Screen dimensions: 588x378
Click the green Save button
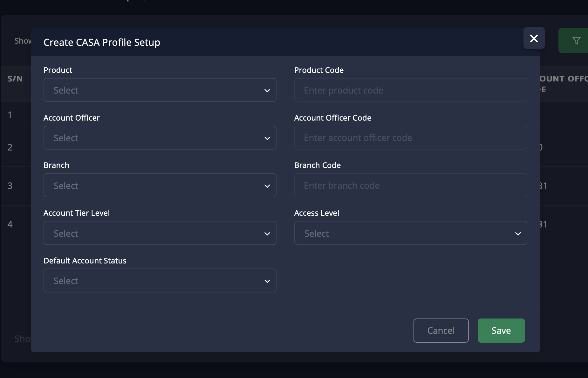click(501, 331)
